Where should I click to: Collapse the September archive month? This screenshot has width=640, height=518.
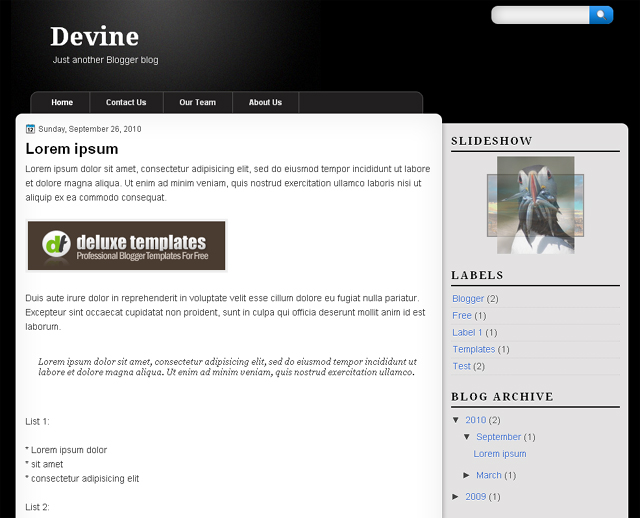pyautogui.click(x=467, y=437)
